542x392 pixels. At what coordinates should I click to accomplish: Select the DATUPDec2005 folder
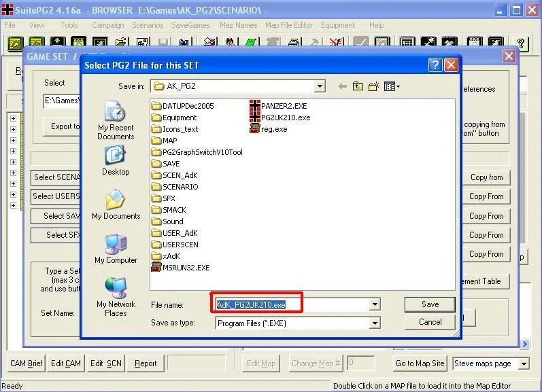click(x=183, y=106)
